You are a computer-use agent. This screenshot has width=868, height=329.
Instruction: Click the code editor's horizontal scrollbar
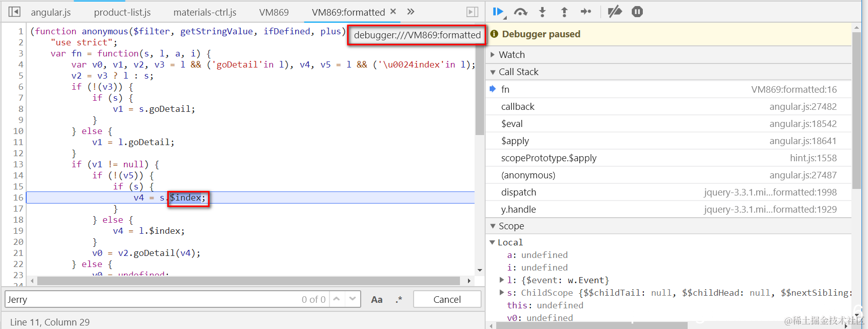248,281
